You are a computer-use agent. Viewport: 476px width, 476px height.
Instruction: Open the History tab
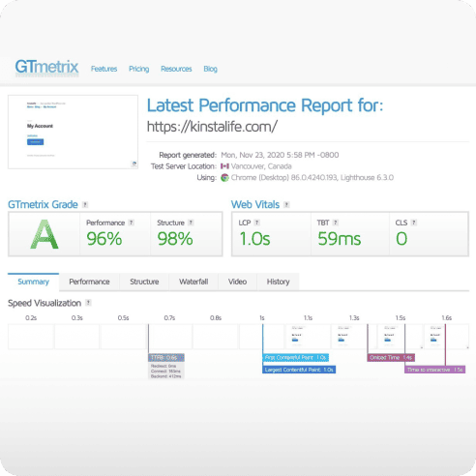278,282
